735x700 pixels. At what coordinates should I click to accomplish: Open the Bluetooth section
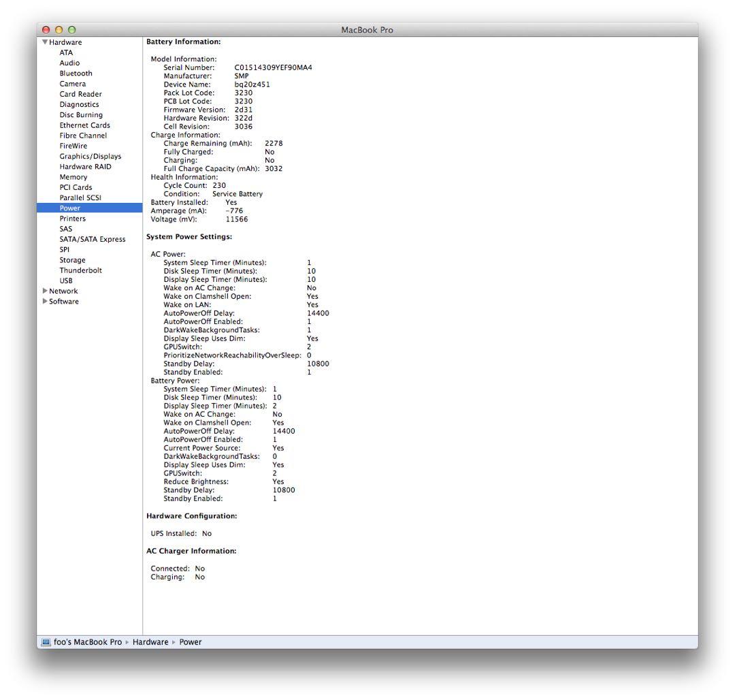(x=76, y=73)
